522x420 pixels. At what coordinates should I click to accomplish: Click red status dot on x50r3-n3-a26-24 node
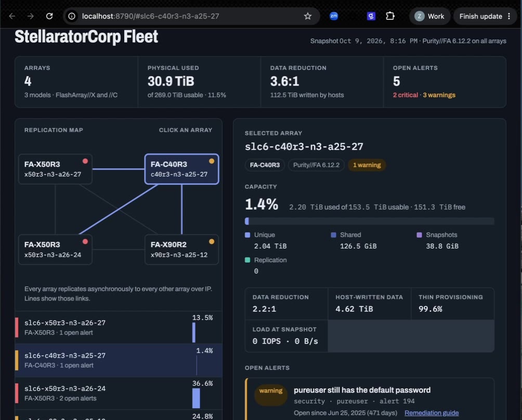pyautogui.click(x=85, y=242)
